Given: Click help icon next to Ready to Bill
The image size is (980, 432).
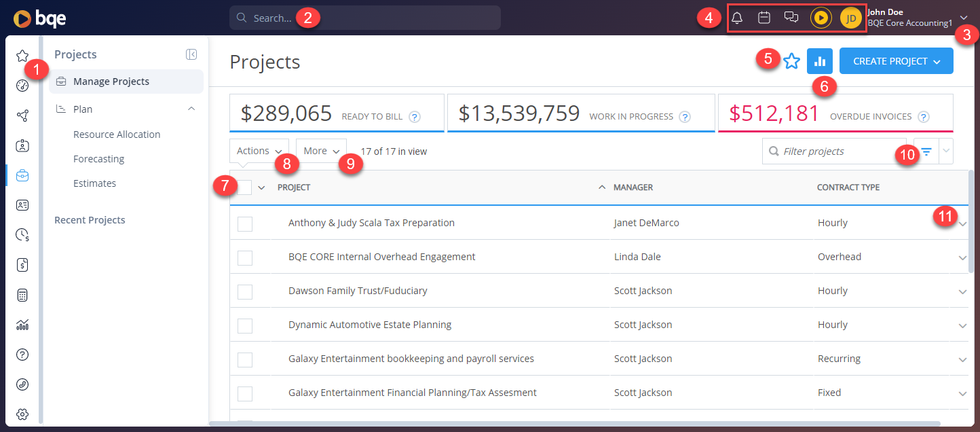Looking at the screenshot, I should (x=415, y=117).
